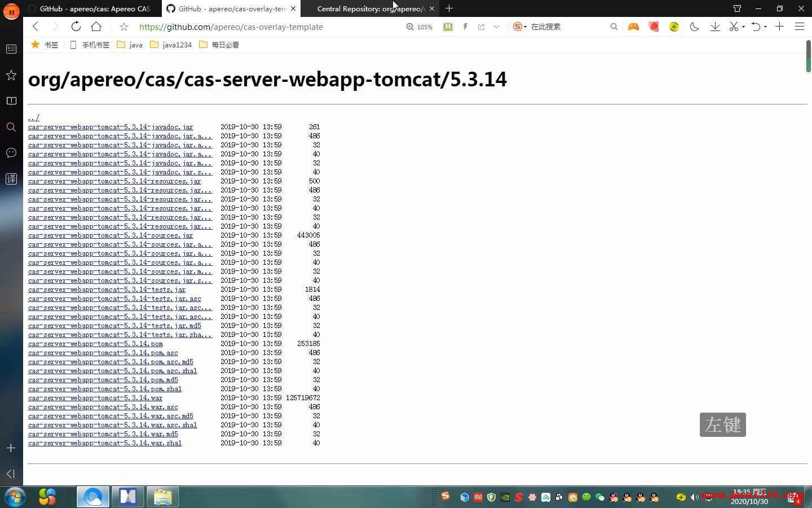The image size is (812, 508).
Task: Click the scissors screenshot tool
Action: [x=734, y=27]
